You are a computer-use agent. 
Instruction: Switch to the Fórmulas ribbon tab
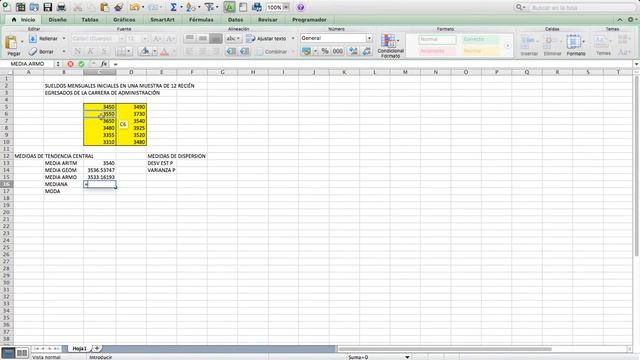201,20
